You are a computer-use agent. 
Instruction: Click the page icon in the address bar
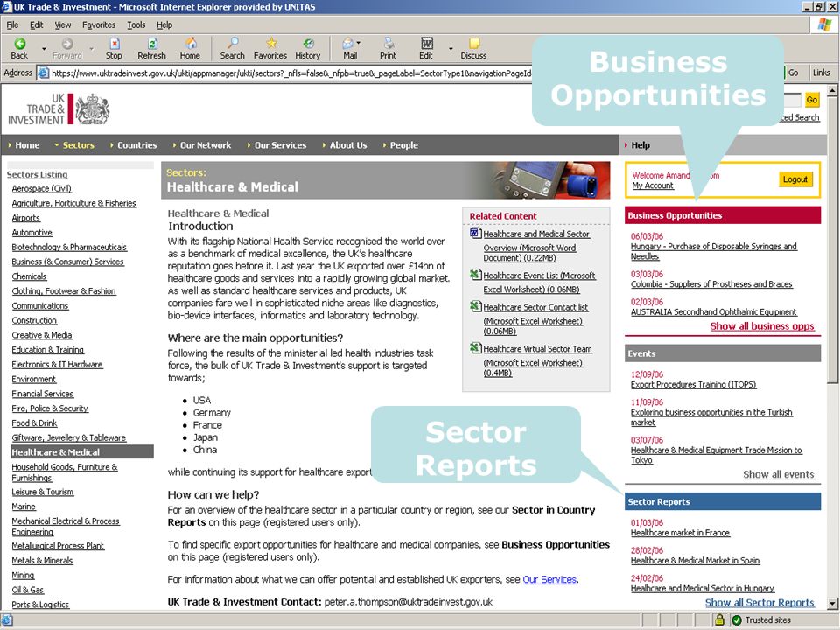coord(44,73)
